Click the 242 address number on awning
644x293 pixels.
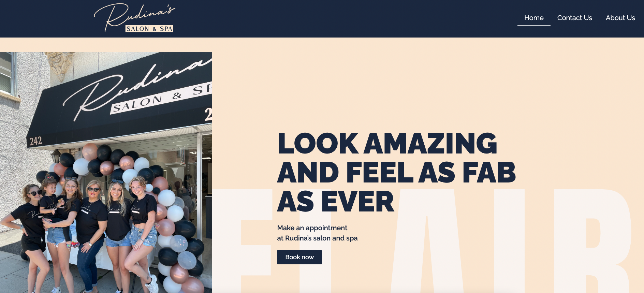tap(35, 141)
